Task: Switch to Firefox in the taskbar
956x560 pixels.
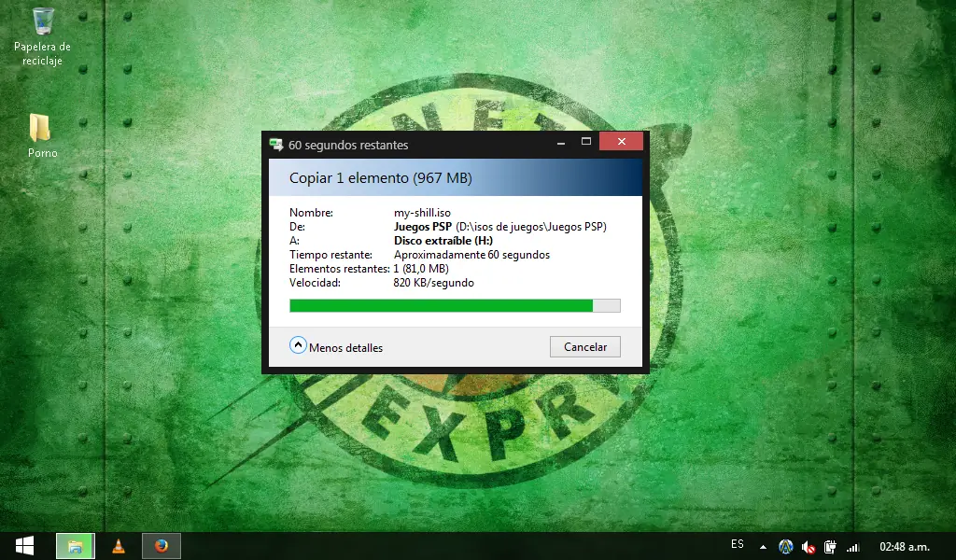Action: [x=161, y=546]
